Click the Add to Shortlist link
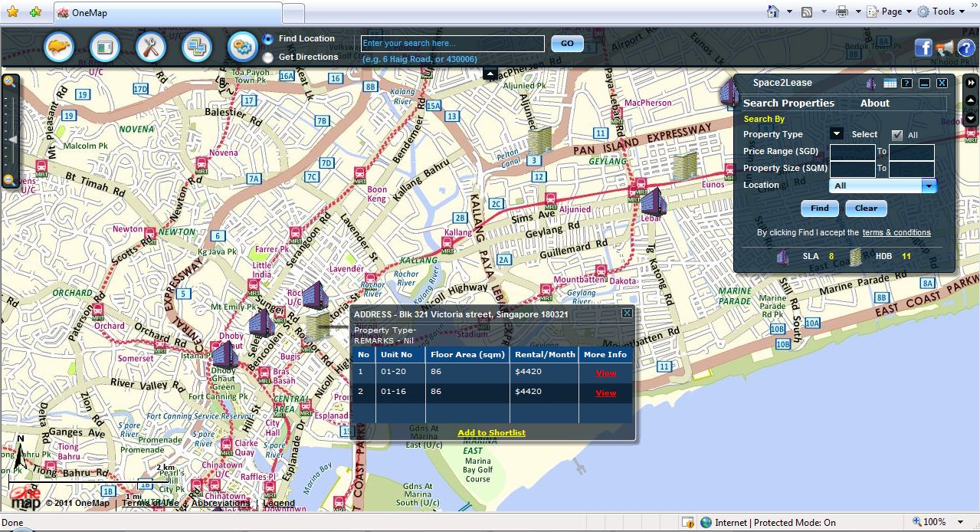The image size is (980, 532). 492,433
